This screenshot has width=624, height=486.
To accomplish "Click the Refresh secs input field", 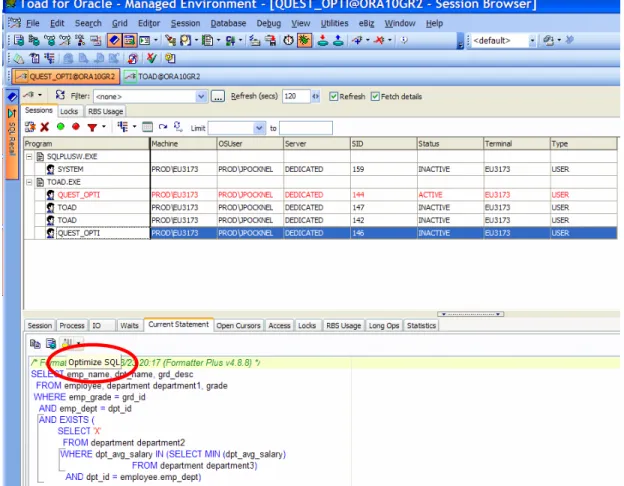I will point(296,96).
